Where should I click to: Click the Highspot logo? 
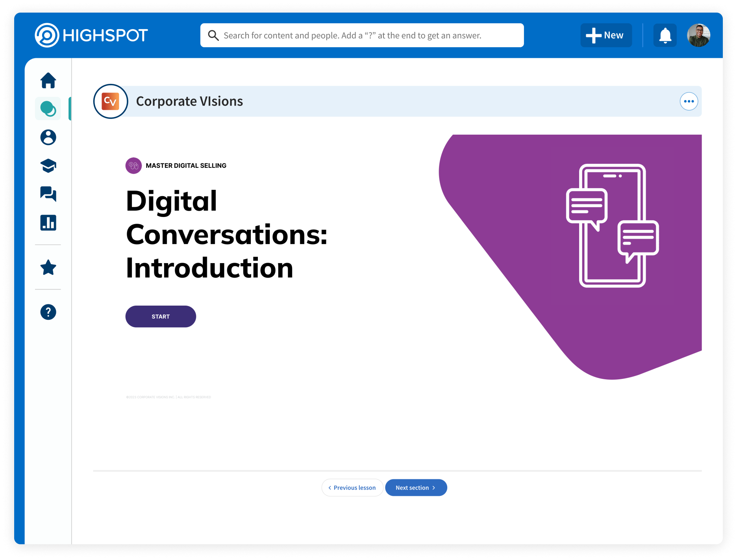(x=91, y=35)
